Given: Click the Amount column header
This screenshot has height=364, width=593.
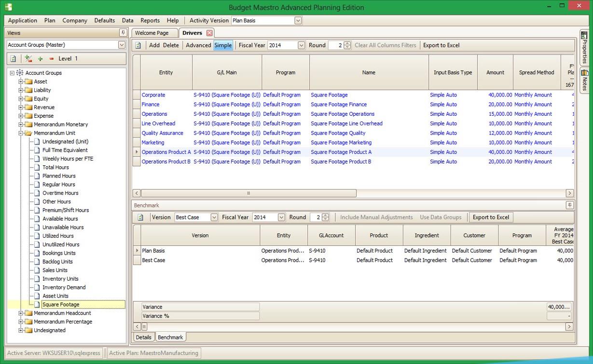Looking at the screenshot, I should tap(495, 72).
